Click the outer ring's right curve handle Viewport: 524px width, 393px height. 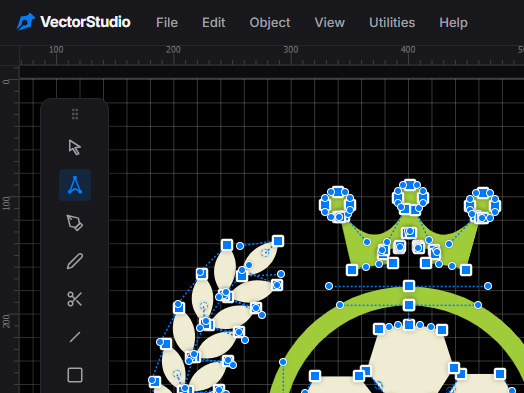(x=488, y=286)
